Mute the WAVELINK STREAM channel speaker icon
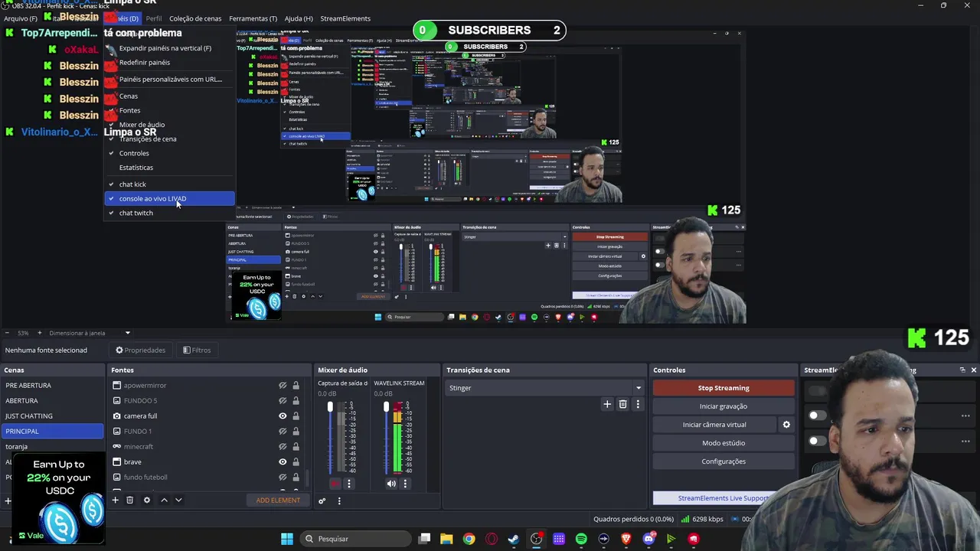Viewport: 980px width, 551px height. pyautogui.click(x=391, y=483)
